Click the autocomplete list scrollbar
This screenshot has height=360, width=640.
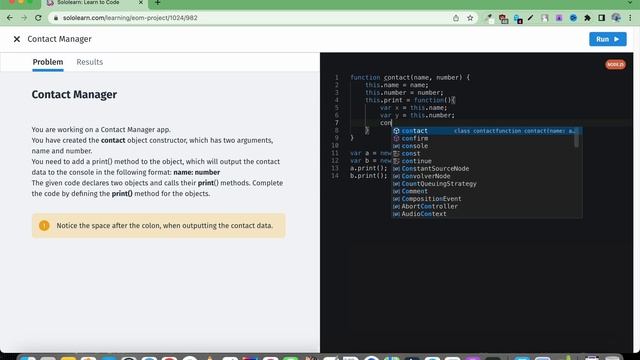(577, 138)
